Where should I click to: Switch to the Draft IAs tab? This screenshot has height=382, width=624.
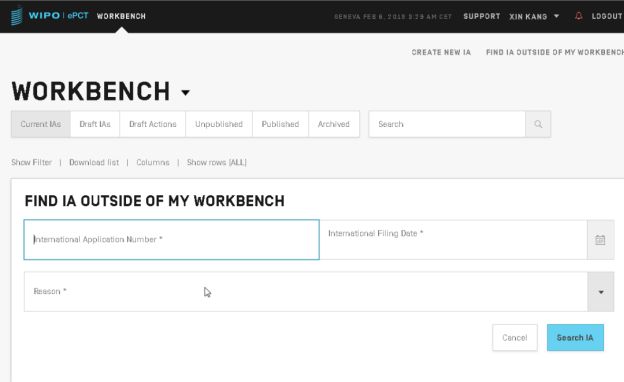pos(95,124)
